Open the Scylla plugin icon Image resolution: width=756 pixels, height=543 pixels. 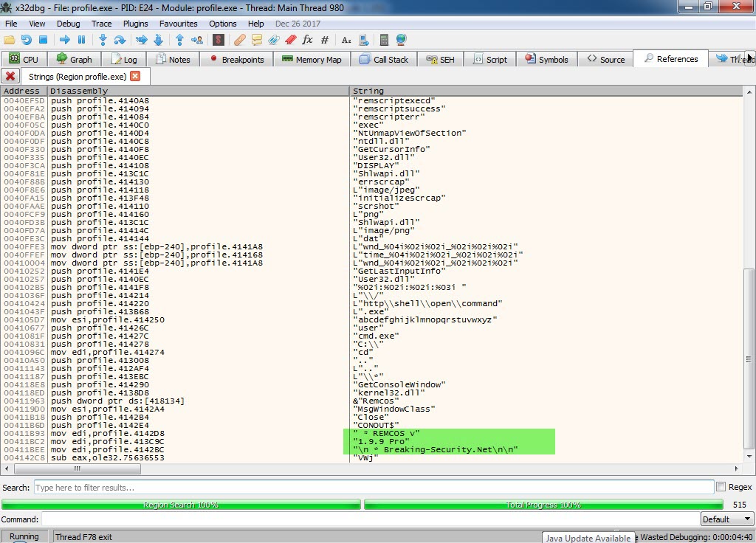coord(219,40)
